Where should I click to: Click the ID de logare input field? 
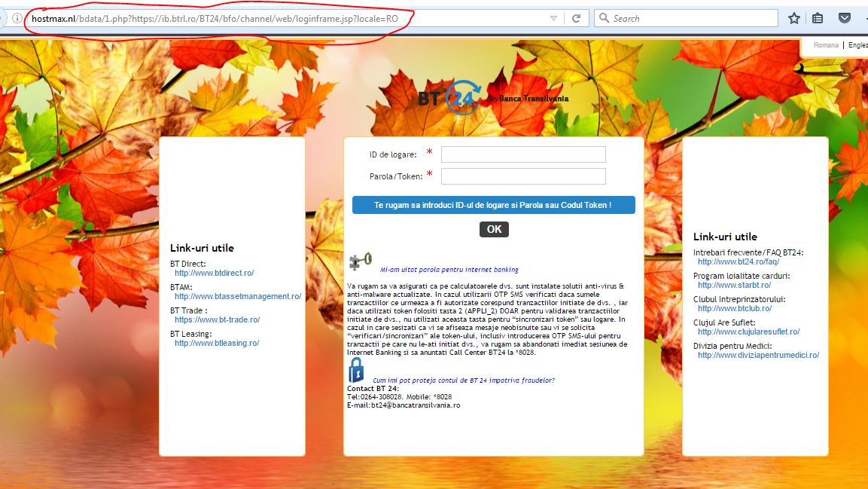[523, 154]
